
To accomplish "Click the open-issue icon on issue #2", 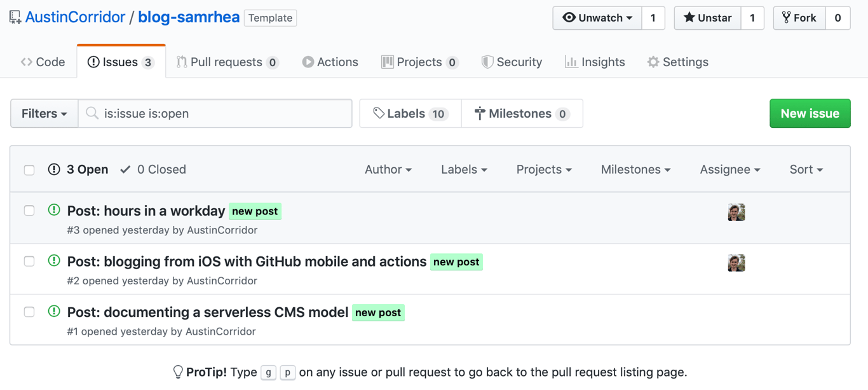I will click(x=54, y=261).
